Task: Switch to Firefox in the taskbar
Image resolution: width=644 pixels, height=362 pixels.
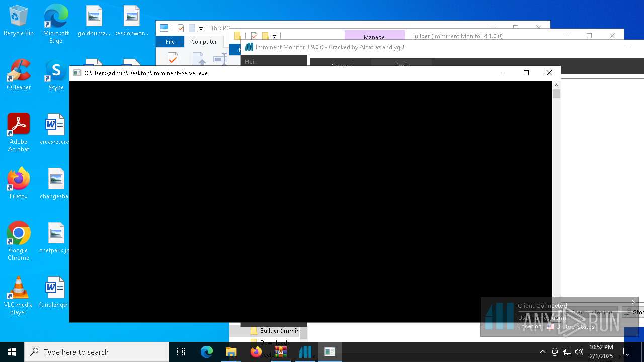Action: tap(256, 352)
